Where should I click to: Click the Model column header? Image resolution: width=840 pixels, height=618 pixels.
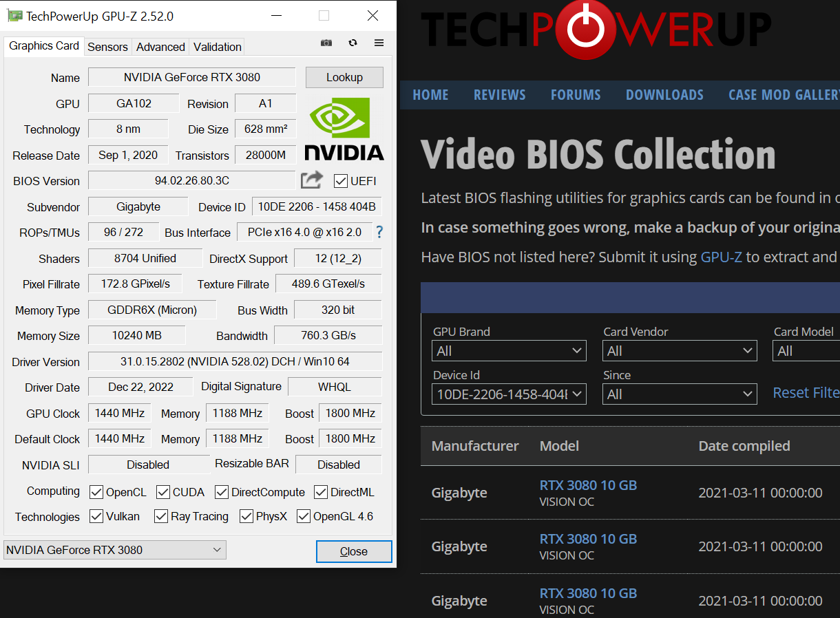pos(559,446)
